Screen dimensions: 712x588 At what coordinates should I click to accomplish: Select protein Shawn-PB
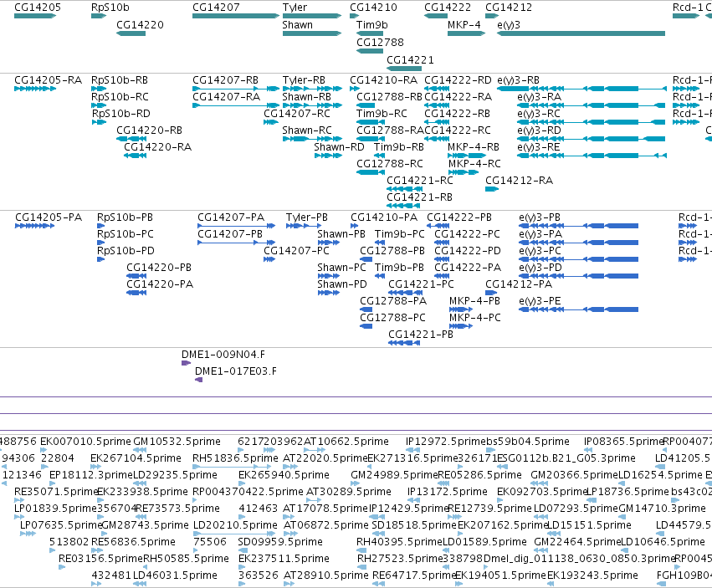pos(341,234)
